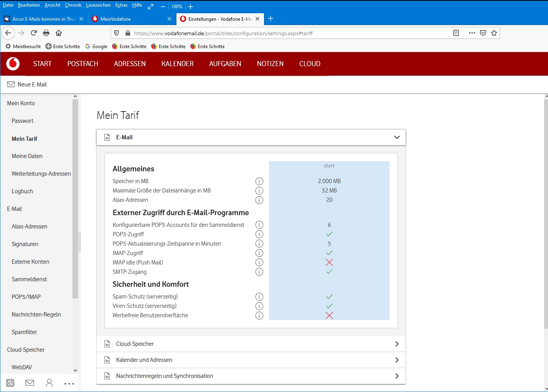
Task: Open new browser tab with plus
Action: pos(271,18)
